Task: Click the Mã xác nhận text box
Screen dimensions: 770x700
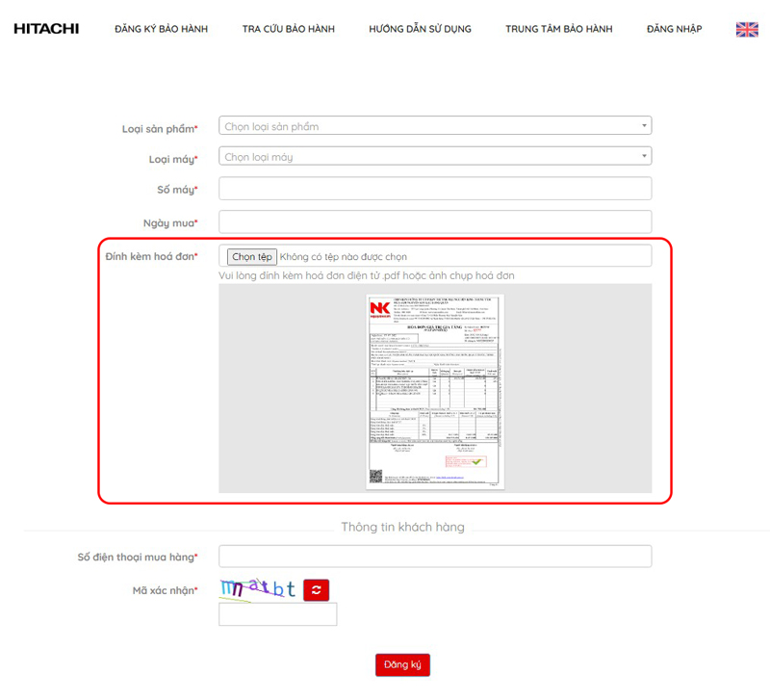Action: 277,614
